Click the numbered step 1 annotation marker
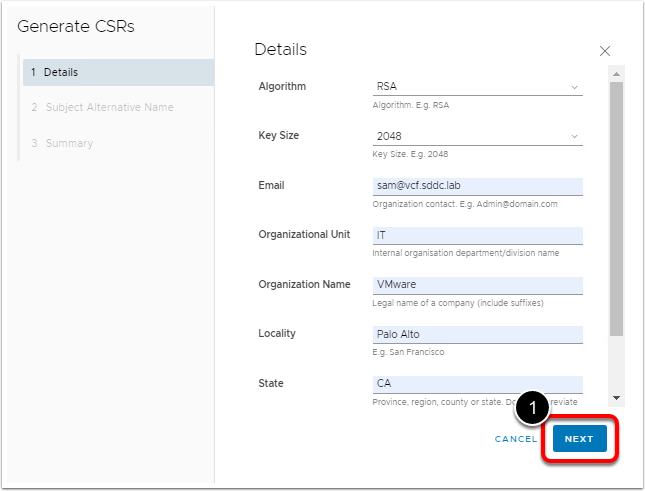Screen dimensions: 645x491 click(535, 408)
